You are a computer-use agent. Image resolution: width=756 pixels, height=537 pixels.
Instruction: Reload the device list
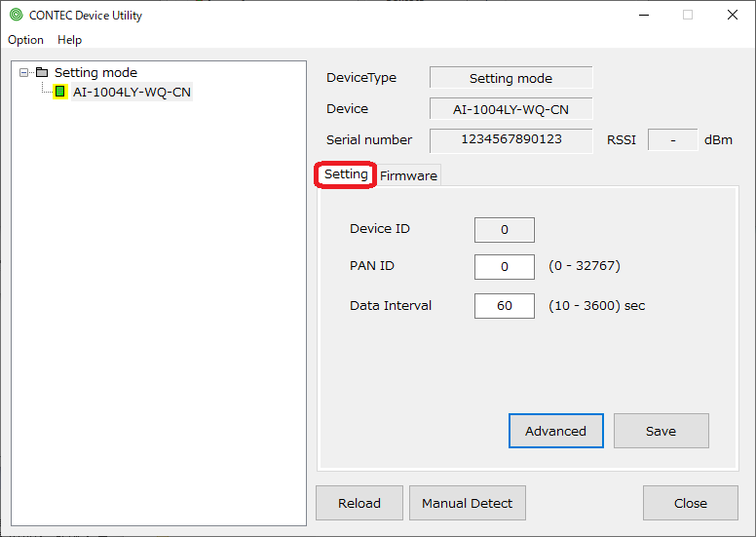pos(359,503)
